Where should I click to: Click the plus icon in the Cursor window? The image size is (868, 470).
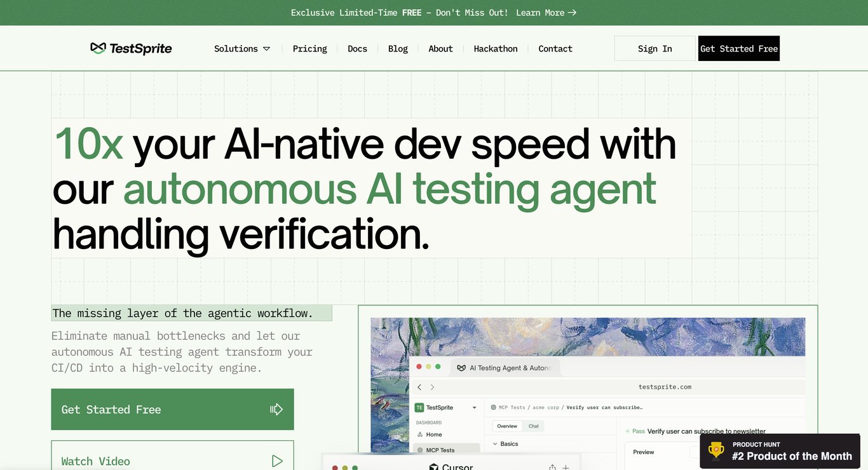566,467
